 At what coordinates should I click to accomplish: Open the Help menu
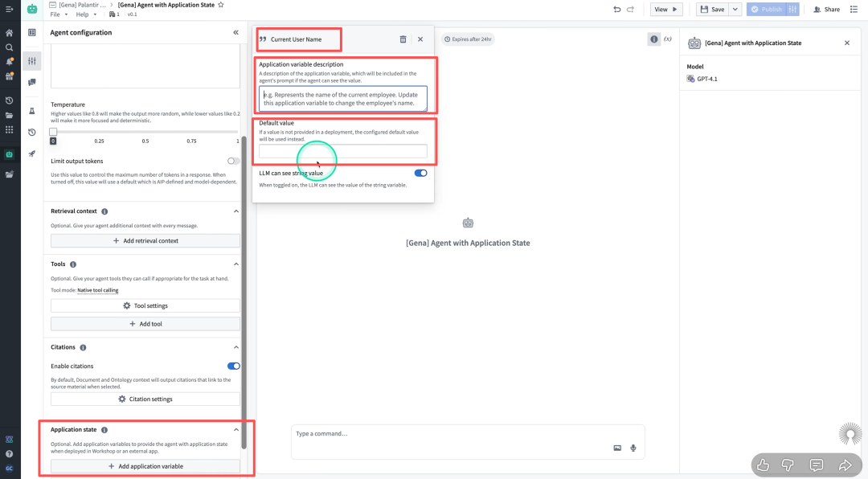click(86, 14)
